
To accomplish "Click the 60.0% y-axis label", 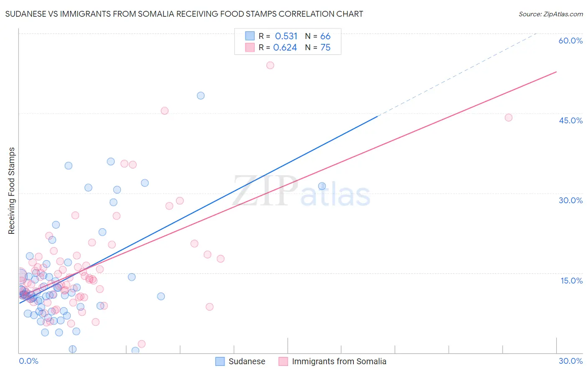I will tap(570, 41).
